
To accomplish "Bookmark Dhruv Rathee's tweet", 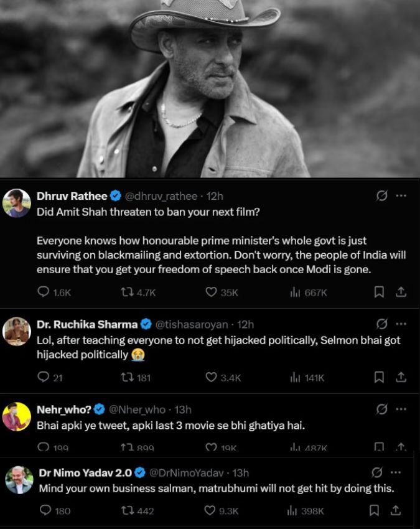I will pos(379,292).
